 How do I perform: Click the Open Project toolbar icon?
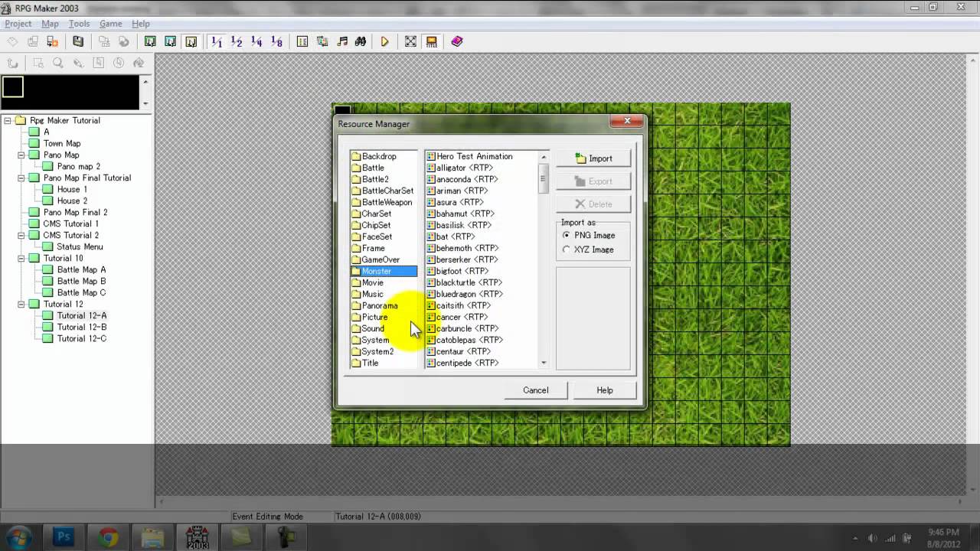(33, 41)
